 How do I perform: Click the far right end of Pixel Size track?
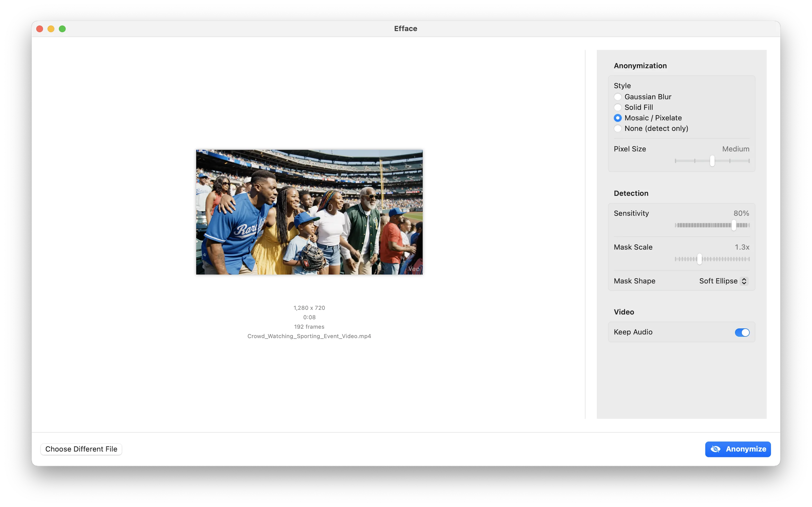click(x=749, y=161)
